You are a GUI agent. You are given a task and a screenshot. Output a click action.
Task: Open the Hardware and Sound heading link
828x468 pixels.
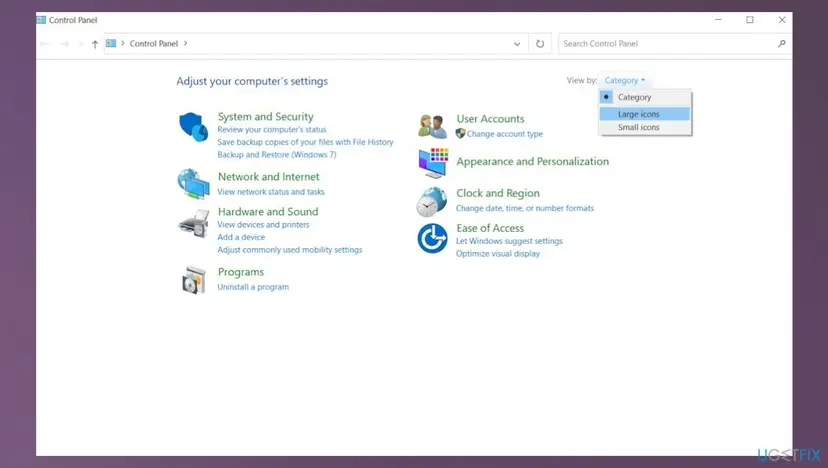(x=268, y=212)
